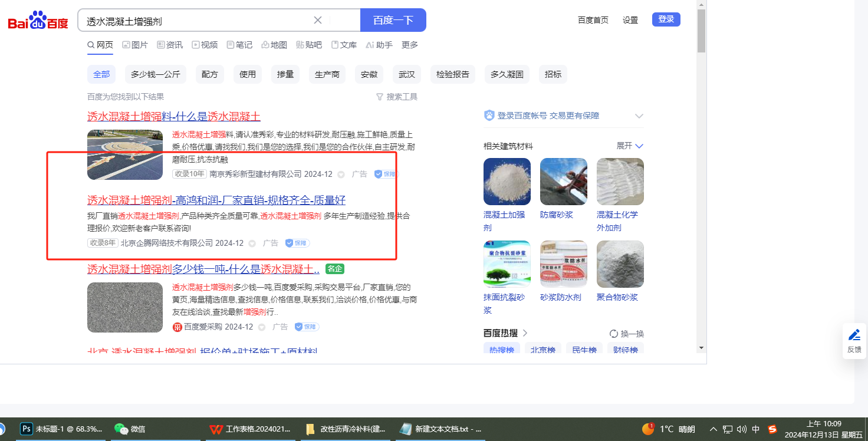The height and width of the screenshot is (441, 868).
Task: Switch to the 视频 tab
Action: pyautogui.click(x=205, y=45)
